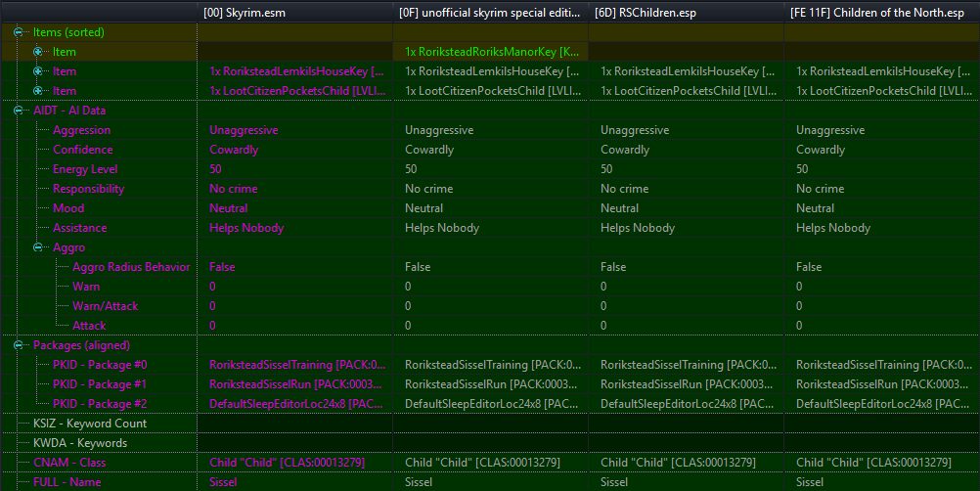
Task: Click the KSIZ cell in the RSChildren.esp column
Action: (687, 424)
